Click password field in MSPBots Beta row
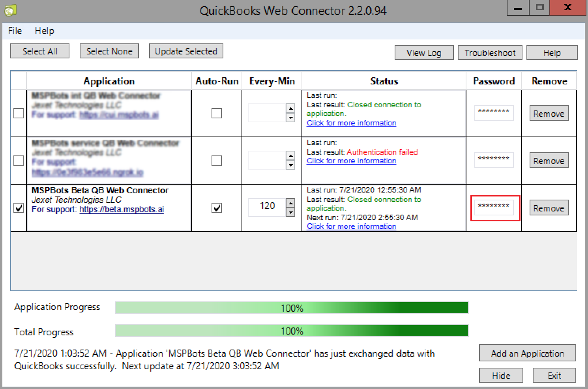Screen dimensions: 588x389 (x=494, y=207)
